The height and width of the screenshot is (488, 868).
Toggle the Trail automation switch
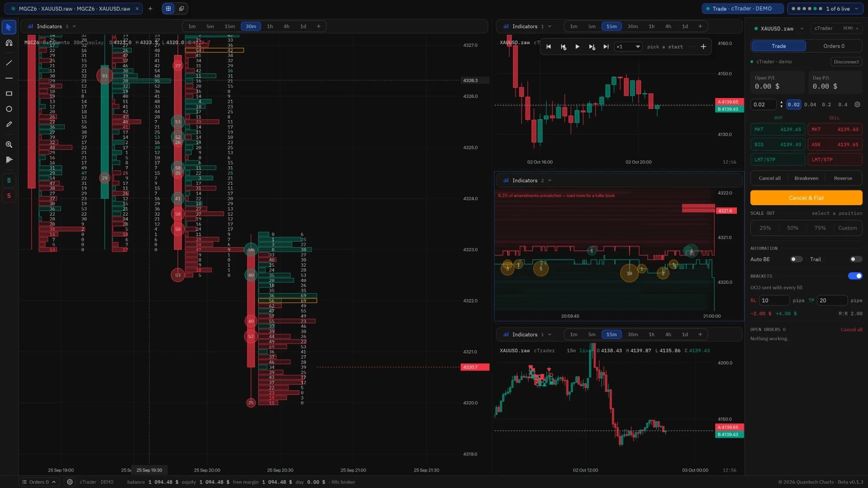pos(856,259)
